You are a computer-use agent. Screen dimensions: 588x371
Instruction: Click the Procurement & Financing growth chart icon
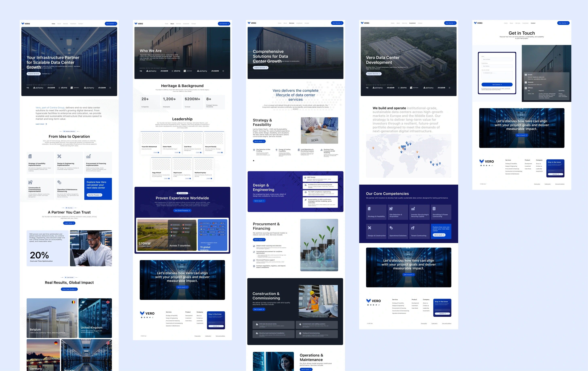point(88,156)
